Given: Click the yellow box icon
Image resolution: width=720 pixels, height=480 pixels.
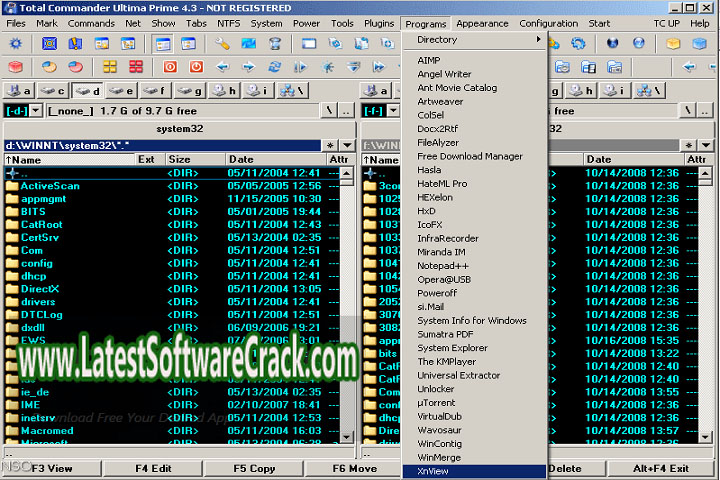Looking at the screenshot, I should pos(673,44).
